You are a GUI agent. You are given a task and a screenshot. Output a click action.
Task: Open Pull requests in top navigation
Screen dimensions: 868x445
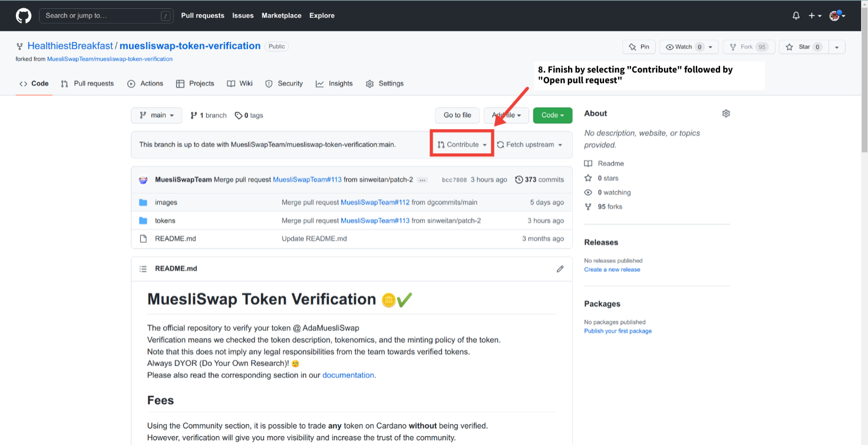[x=203, y=16]
